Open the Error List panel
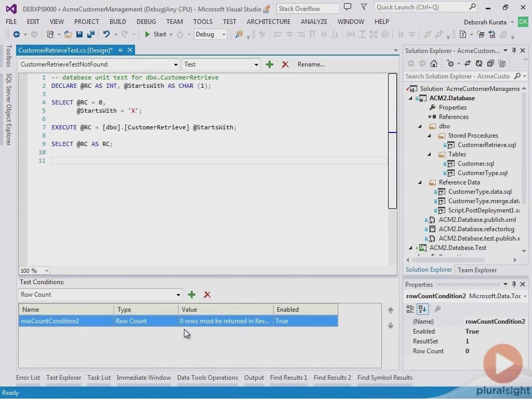 [x=28, y=378]
